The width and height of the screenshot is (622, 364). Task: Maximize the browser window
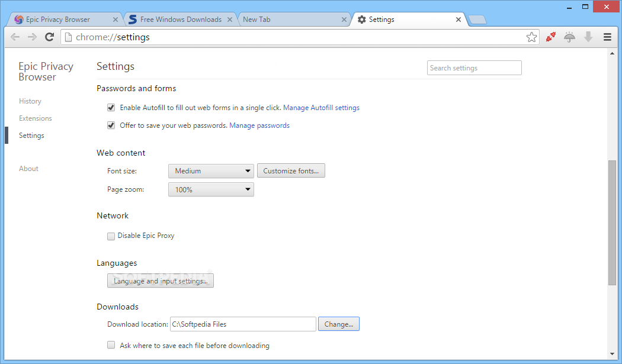585,7
